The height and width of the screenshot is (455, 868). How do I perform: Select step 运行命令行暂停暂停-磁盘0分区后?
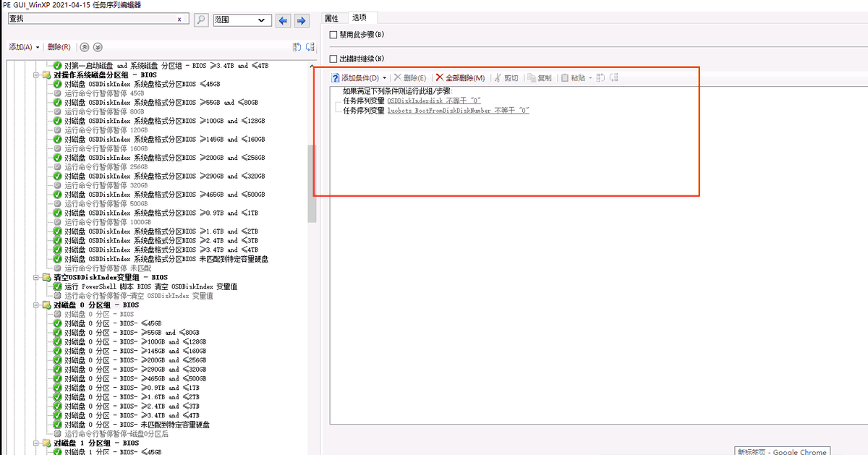pos(116,434)
